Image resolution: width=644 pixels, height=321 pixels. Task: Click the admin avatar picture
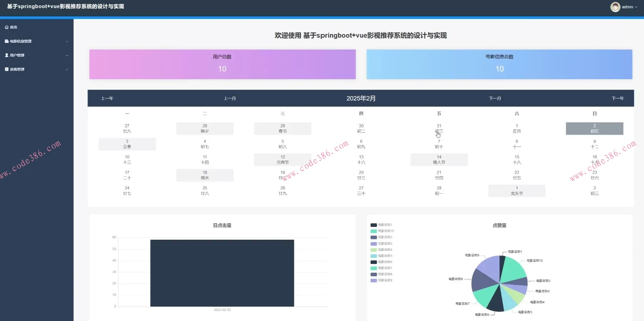click(x=615, y=7)
